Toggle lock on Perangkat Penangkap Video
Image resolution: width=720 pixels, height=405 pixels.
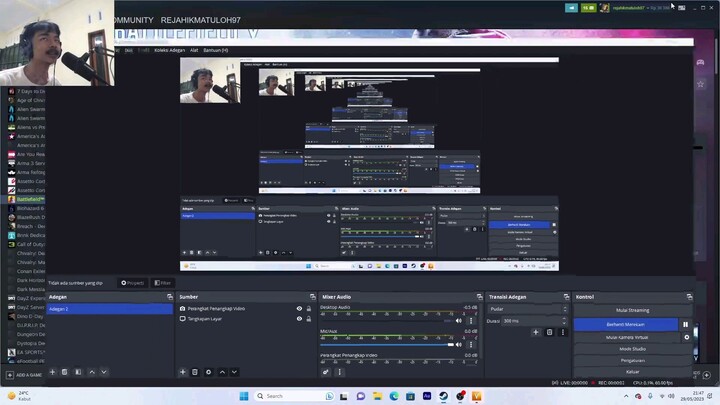coord(308,309)
